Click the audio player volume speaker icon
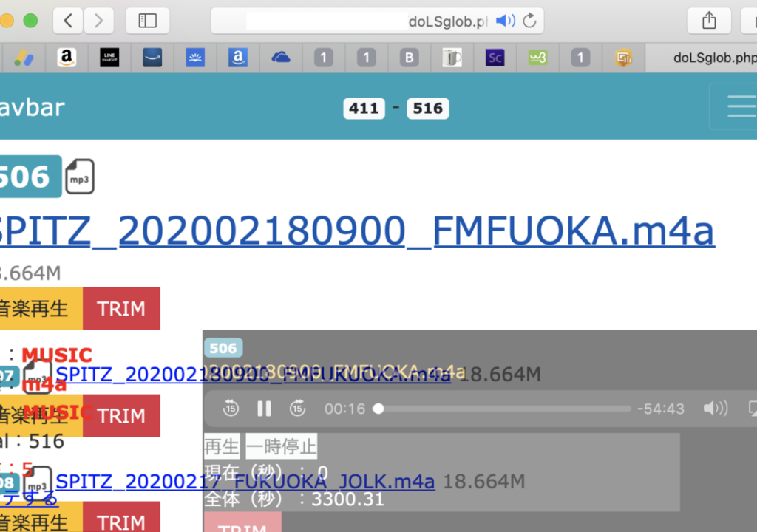Screen dimensions: 757x532 click(x=716, y=409)
